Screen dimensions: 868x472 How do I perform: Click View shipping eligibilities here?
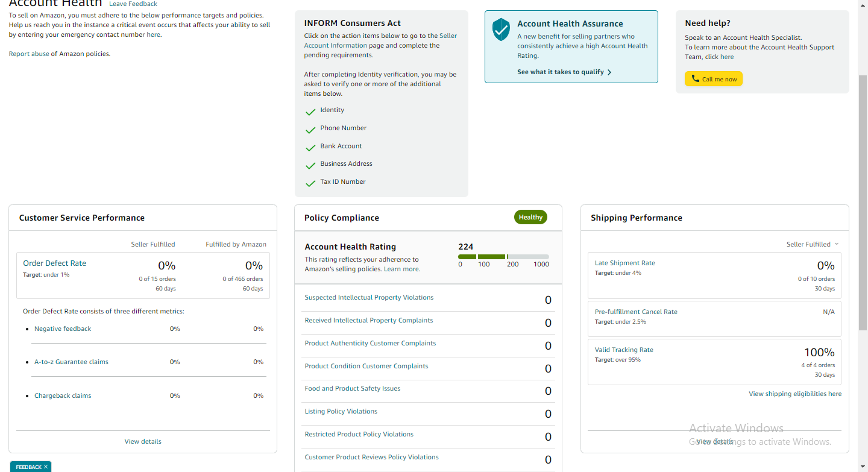[795, 394]
